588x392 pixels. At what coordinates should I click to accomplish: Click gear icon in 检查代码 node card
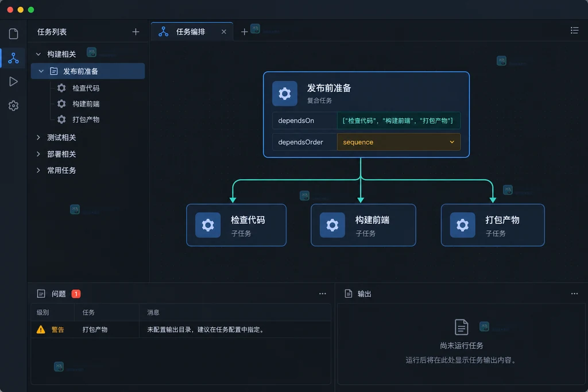(x=208, y=225)
